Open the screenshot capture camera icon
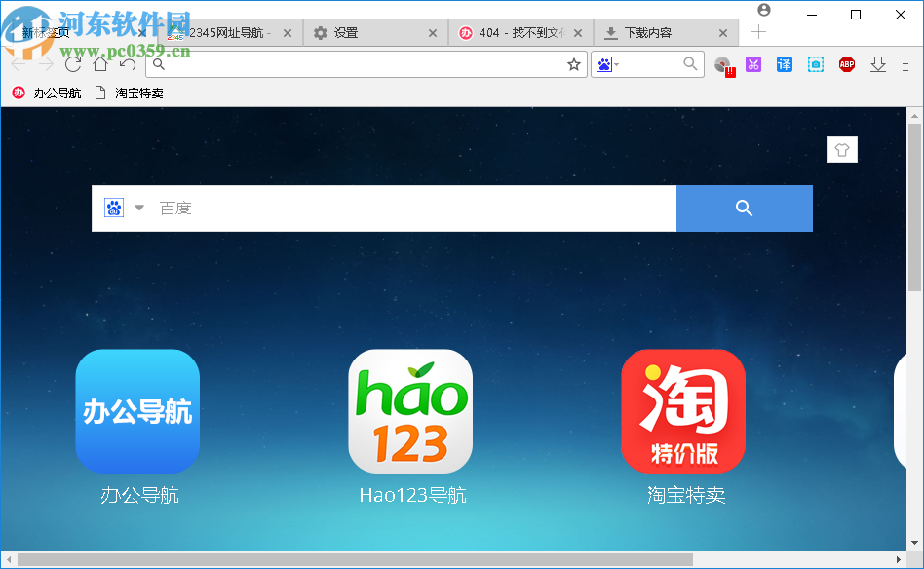The image size is (924, 569). click(816, 64)
